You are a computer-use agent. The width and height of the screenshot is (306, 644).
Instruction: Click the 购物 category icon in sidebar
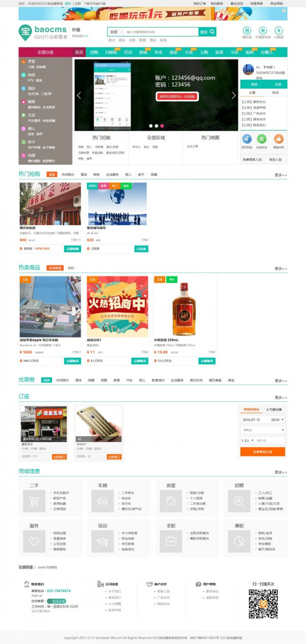[23, 102]
